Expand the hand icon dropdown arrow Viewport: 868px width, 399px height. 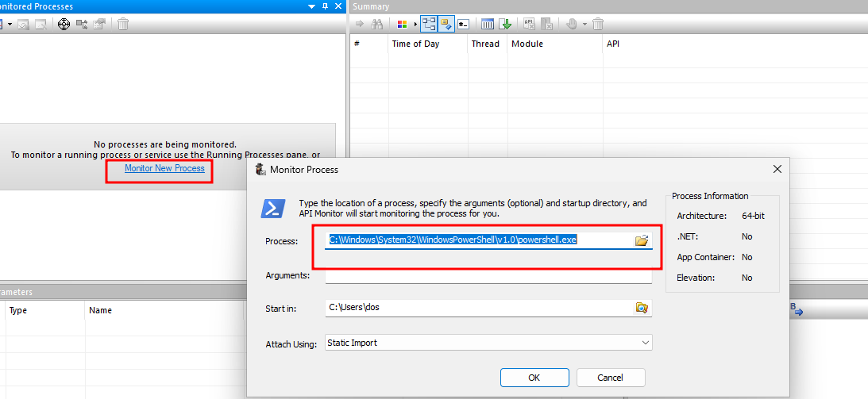click(x=585, y=25)
